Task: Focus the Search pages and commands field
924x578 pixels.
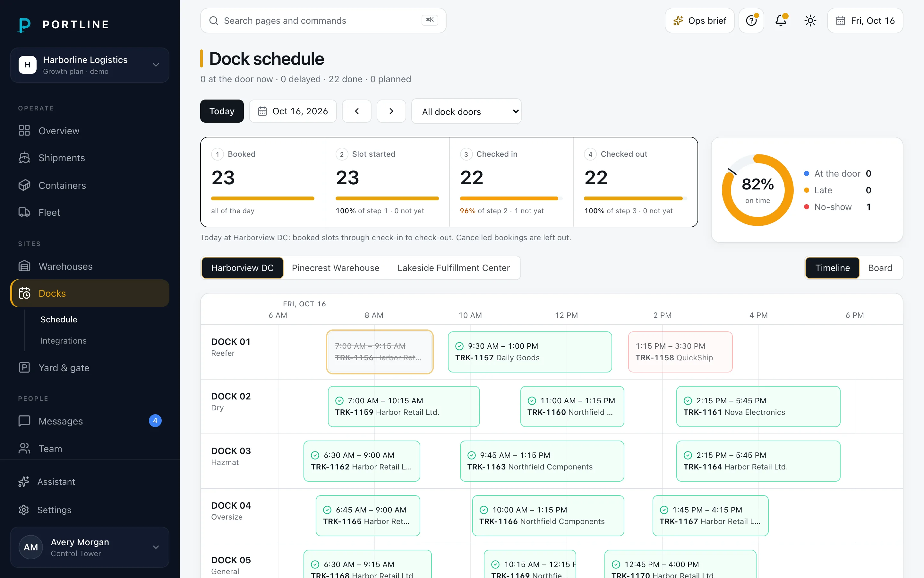Action: tap(323, 21)
